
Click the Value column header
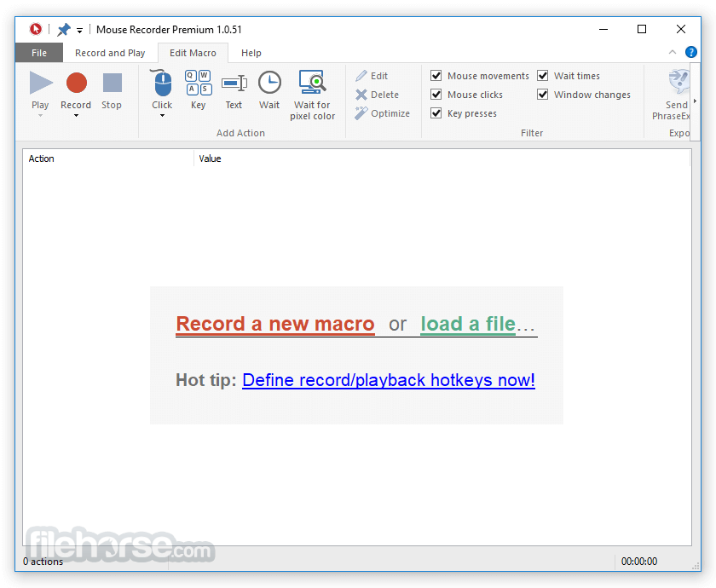pyautogui.click(x=442, y=159)
